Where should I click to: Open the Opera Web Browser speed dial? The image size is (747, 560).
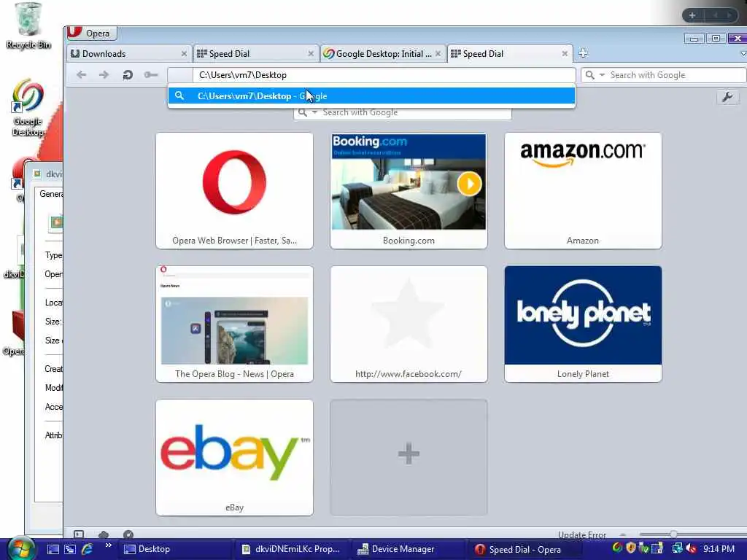[234, 190]
